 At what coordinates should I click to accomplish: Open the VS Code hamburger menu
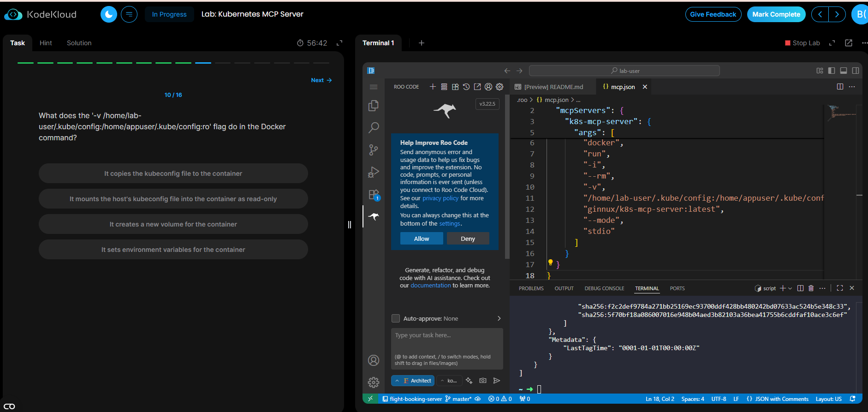coord(374,87)
